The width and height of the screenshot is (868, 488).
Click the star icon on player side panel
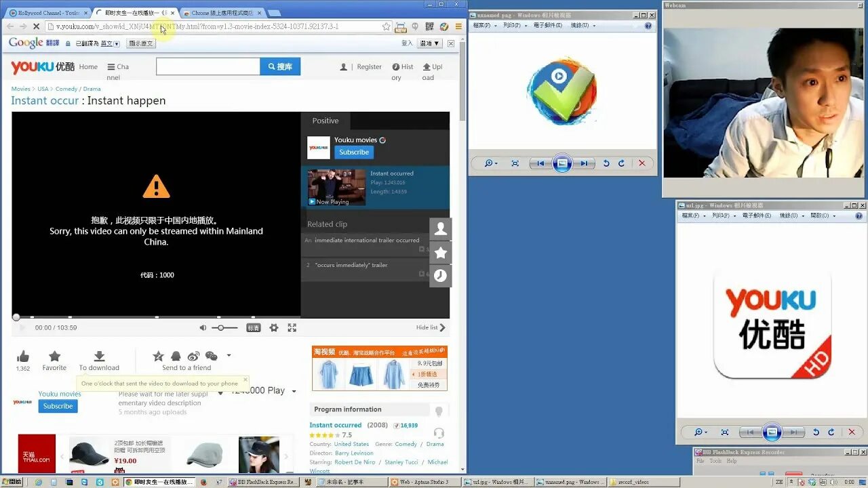pos(441,253)
